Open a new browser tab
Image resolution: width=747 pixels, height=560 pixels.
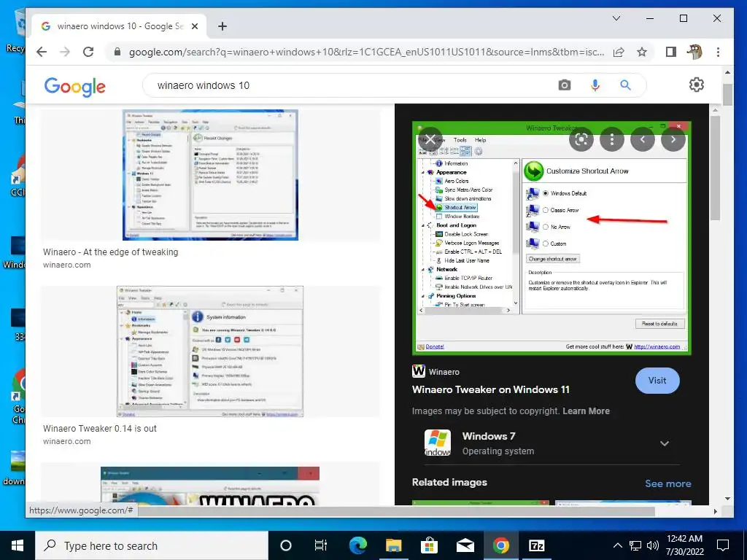(x=222, y=26)
